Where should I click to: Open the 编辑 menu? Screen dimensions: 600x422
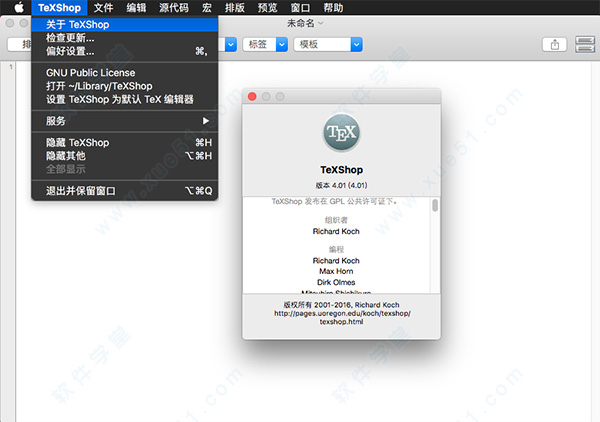(x=136, y=8)
